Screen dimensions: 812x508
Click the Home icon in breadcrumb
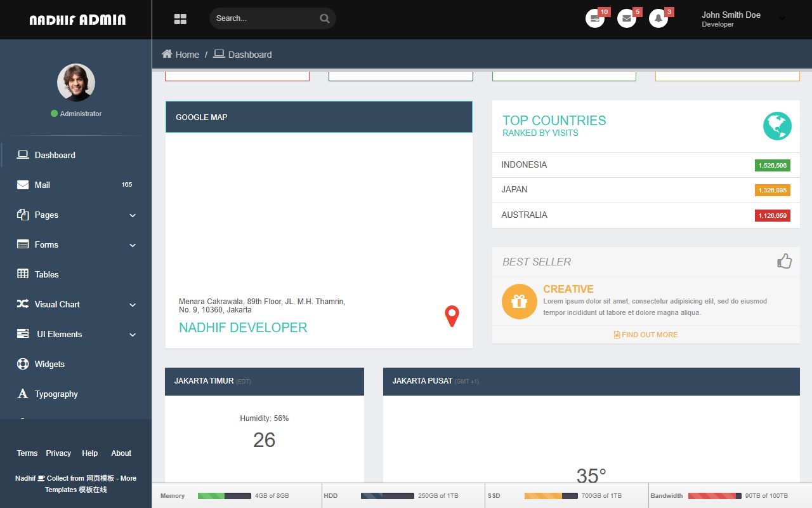[167, 54]
